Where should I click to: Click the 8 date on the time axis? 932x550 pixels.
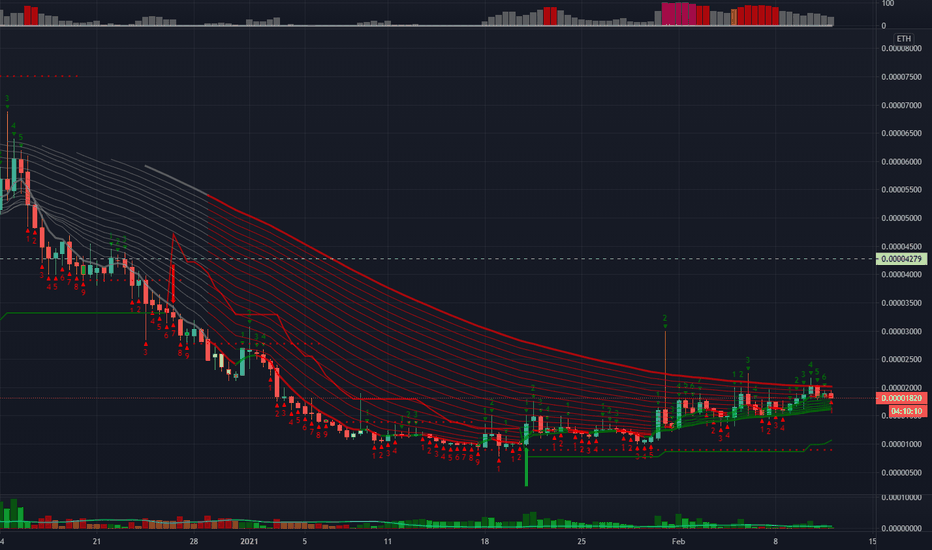point(775,541)
